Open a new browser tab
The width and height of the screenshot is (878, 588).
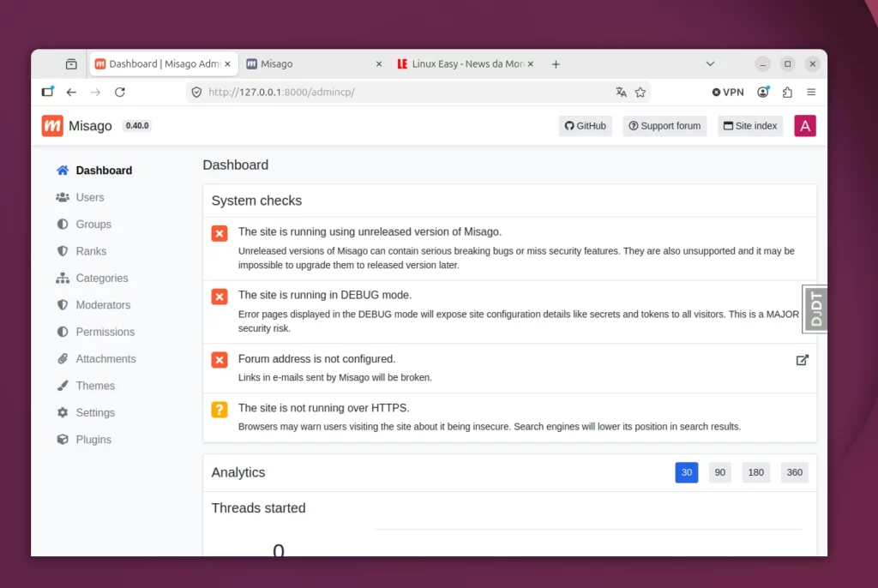pos(556,63)
